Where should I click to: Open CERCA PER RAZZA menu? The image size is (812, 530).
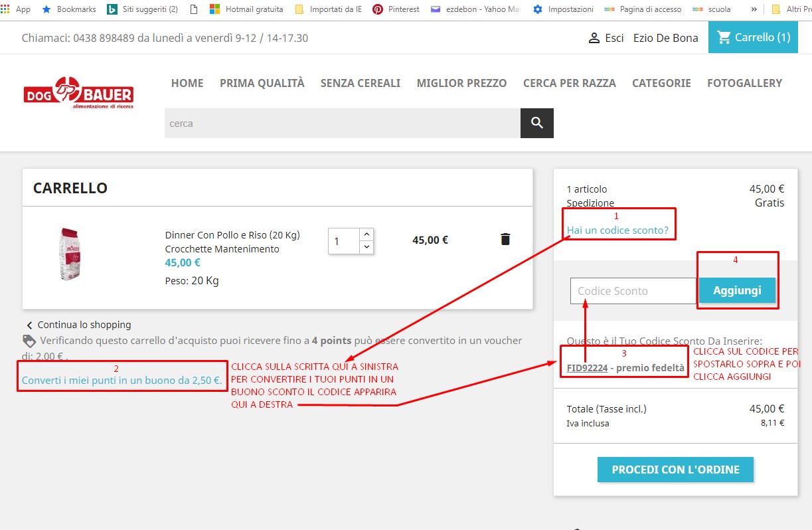coord(570,83)
